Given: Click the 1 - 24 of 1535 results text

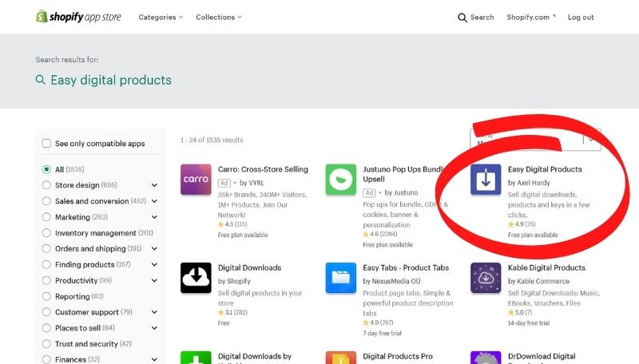Looking at the screenshot, I should (x=212, y=140).
